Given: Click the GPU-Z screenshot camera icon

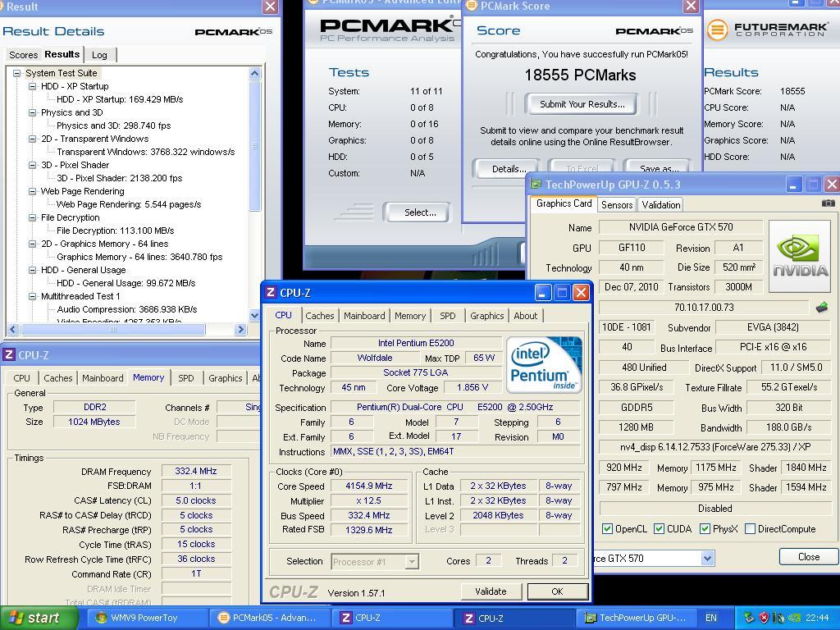Looking at the screenshot, I should coord(828,203).
